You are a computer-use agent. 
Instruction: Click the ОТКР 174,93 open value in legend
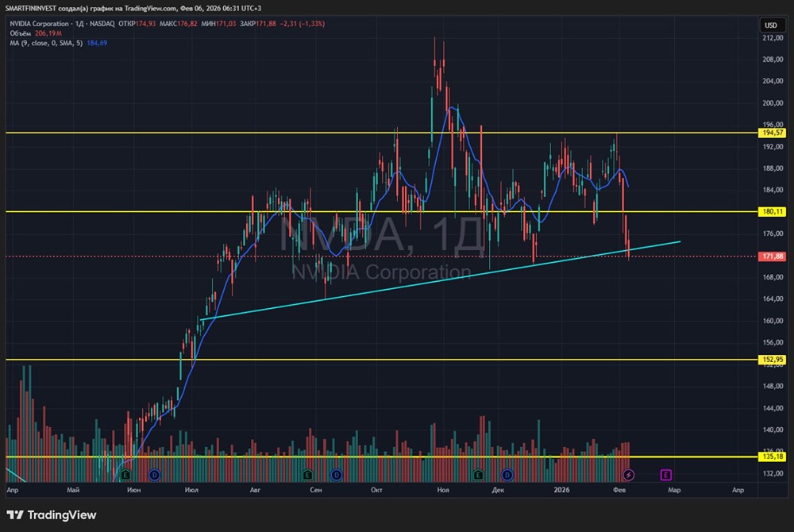[137, 23]
